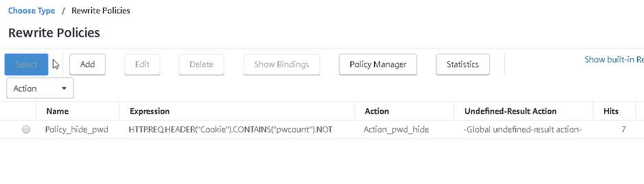Click the Policy_hide_pwd policy name
Viewport: 644px width, 184px height.
pyautogui.click(x=77, y=130)
